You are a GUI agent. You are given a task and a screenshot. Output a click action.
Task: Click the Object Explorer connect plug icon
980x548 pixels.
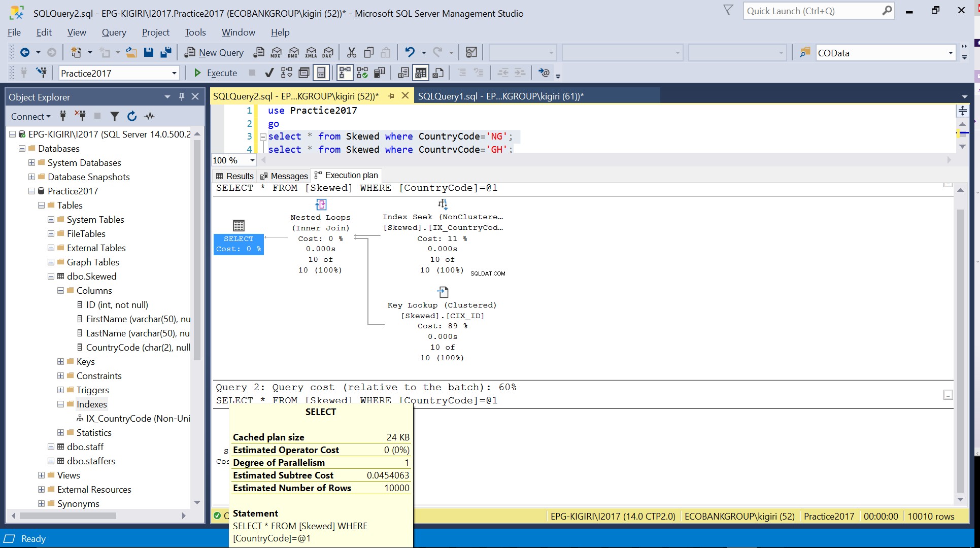click(x=63, y=116)
